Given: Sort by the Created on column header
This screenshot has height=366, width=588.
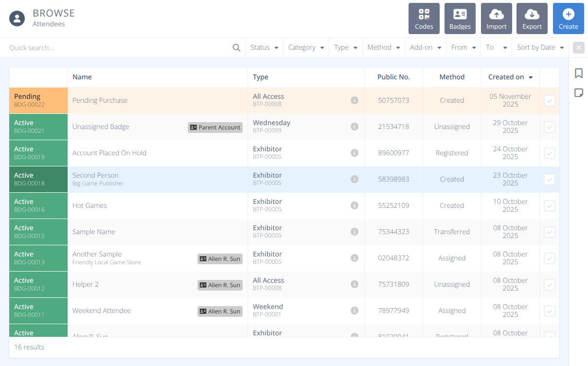Looking at the screenshot, I should 510,77.
